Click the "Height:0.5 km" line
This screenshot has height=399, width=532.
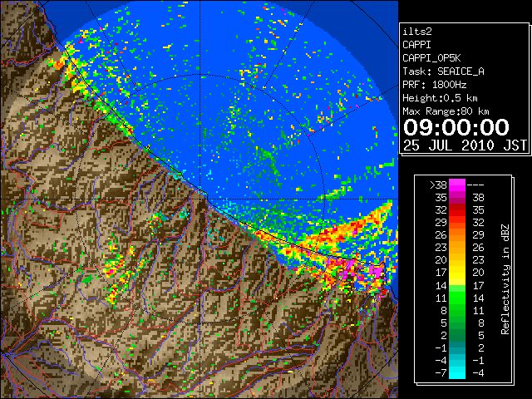440,98
